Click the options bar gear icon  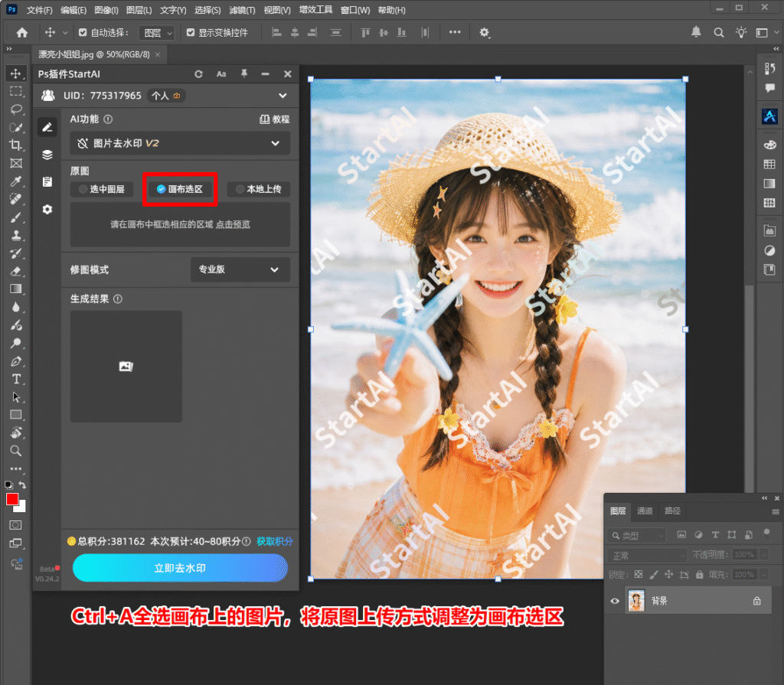pos(484,32)
